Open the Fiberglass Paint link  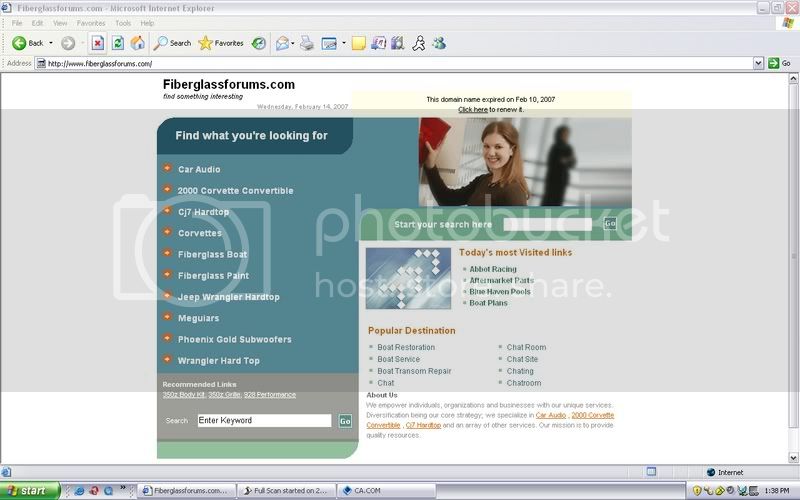tap(213, 276)
